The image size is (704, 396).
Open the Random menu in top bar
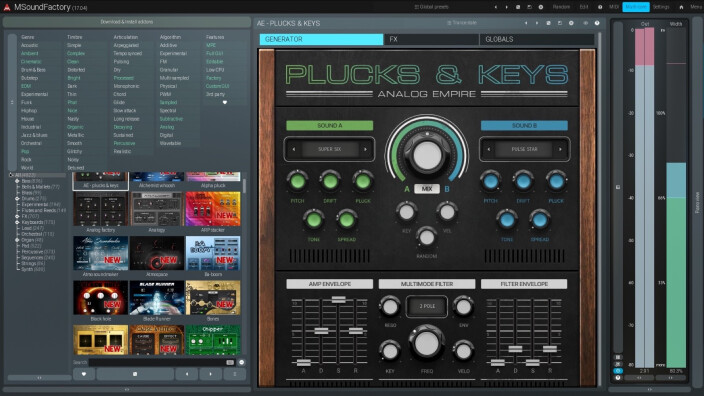coord(561,7)
